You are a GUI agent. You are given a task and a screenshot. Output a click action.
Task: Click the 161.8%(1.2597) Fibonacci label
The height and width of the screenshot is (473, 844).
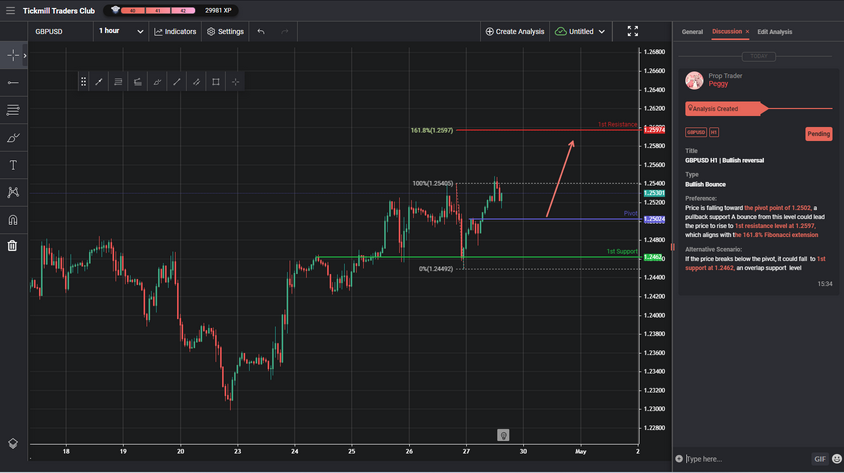[432, 130]
